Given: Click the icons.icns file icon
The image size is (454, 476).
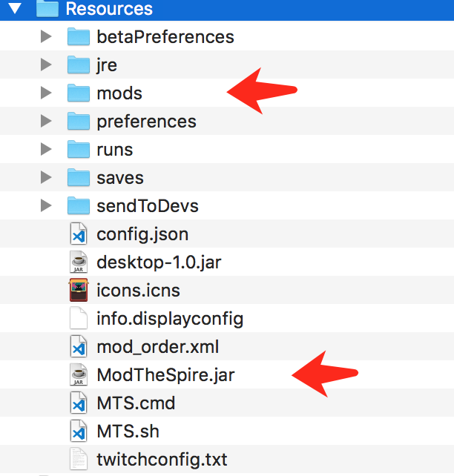Looking at the screenshot, I should (78, 291).
